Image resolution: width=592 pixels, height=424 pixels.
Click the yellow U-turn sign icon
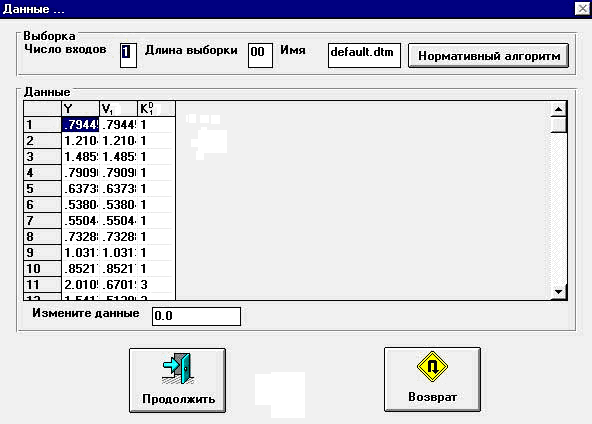pos(432,366)
